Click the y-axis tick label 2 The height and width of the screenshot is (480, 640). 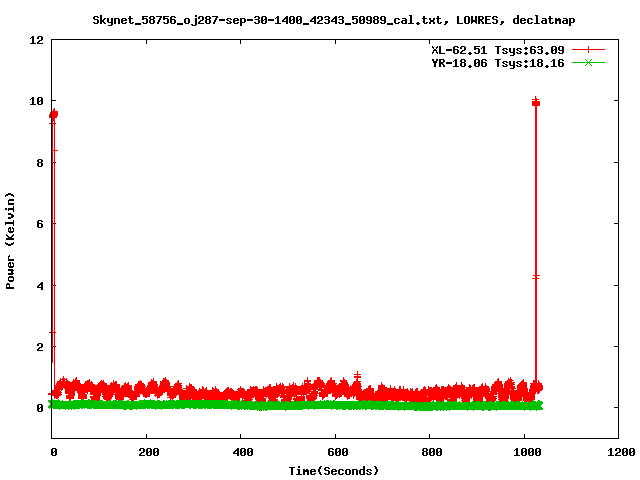coord(40,347)
